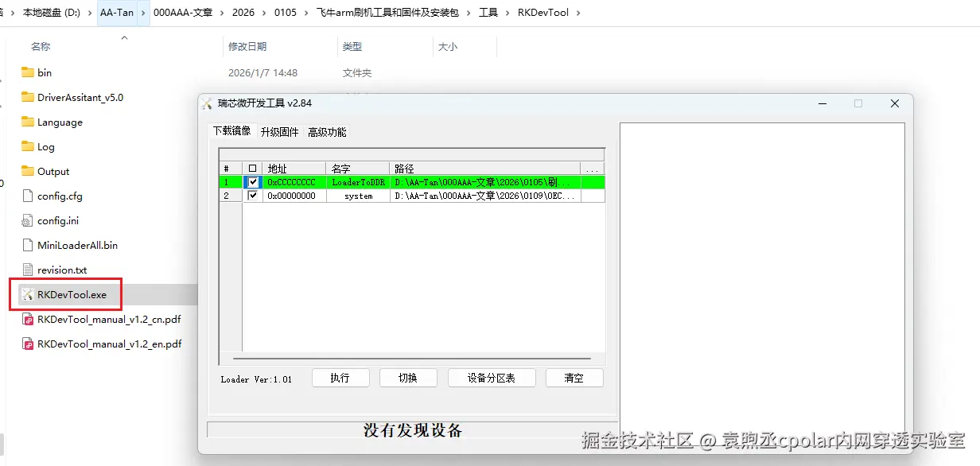
Task: Open the 高级功能 tab
Action: 328,132
